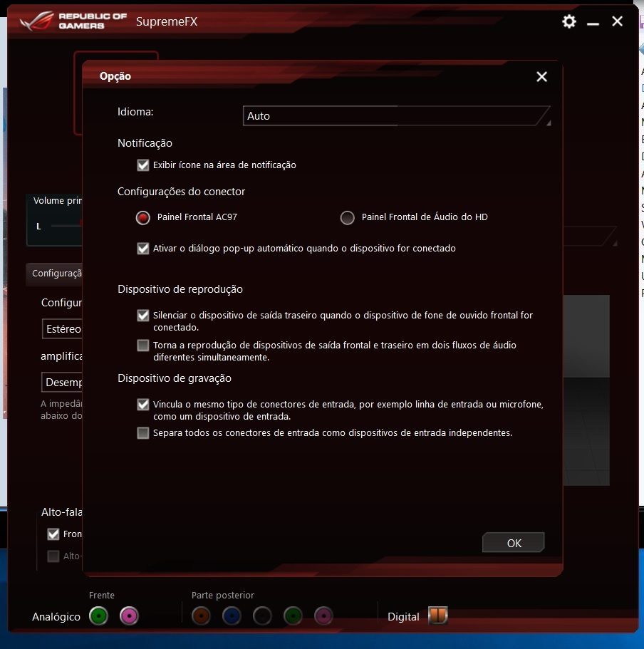Close the Opção dialog
644x649 pixels.
tap(541, 76)
